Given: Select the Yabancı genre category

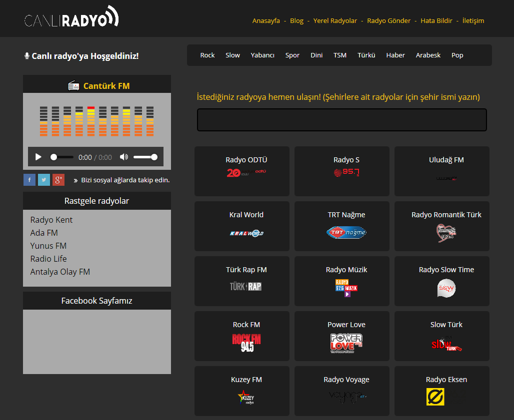Looking at the screenshot, I should 262,55.
